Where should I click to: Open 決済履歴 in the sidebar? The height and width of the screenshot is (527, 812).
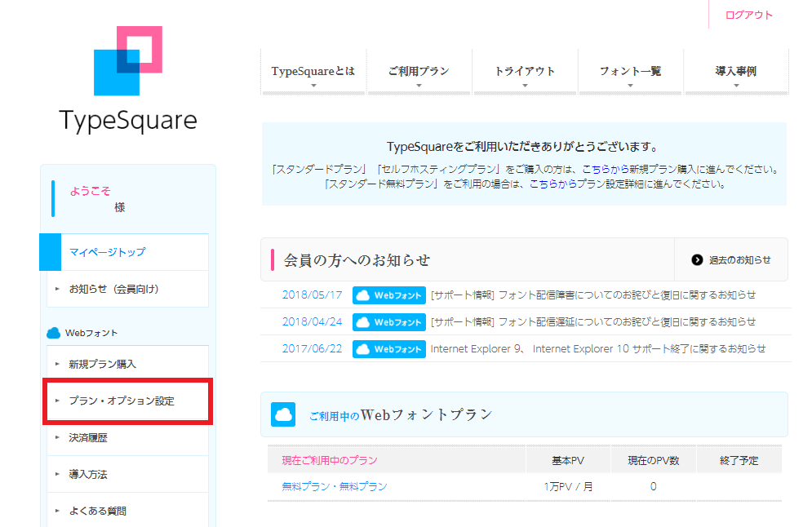tap(128, 437)
